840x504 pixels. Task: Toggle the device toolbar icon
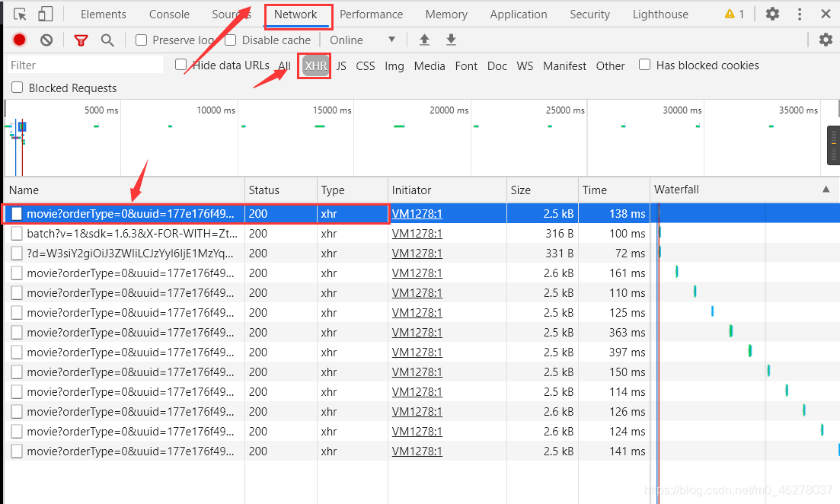(x=46, y=14)
